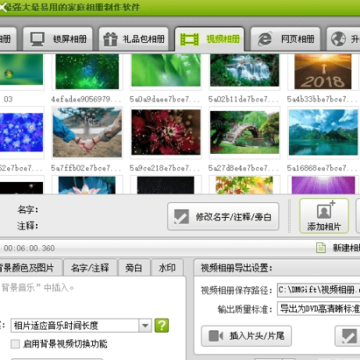360x360 pixels.
Task: Select the green leaf thumbnail 5a0a9daee7bce7
Action: tap(166, 71)
